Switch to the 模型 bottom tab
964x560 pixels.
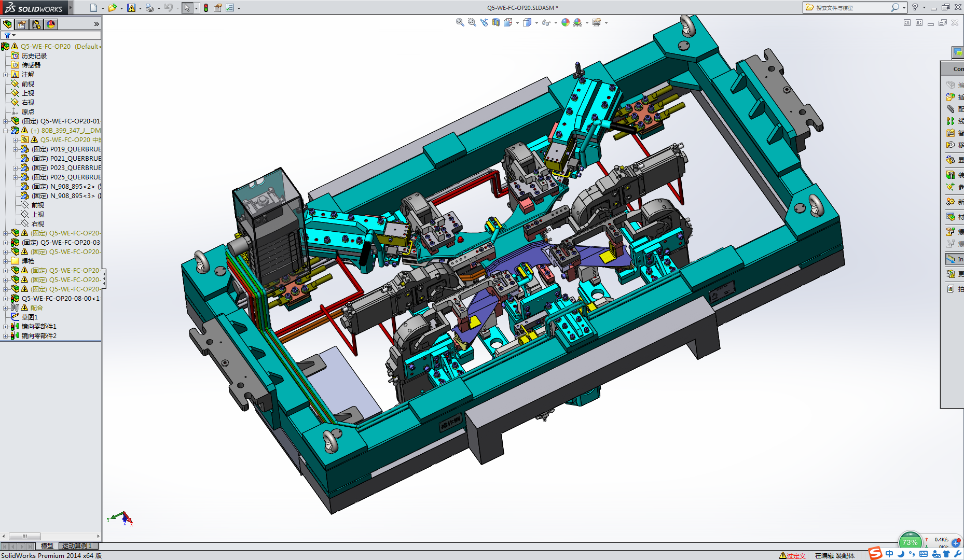(47, 546)
